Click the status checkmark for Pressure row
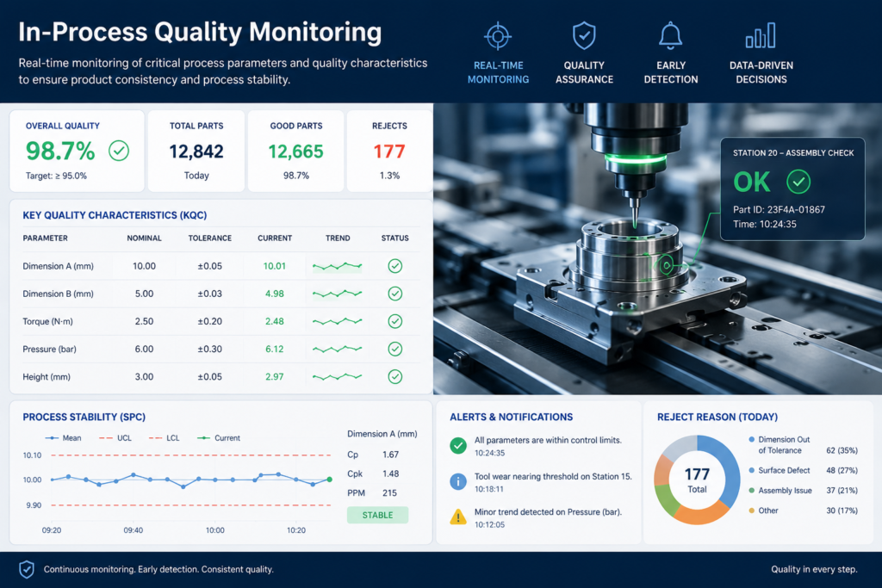Image resolution: width=882 pixels, height=588 pixels. pos(394,349)
